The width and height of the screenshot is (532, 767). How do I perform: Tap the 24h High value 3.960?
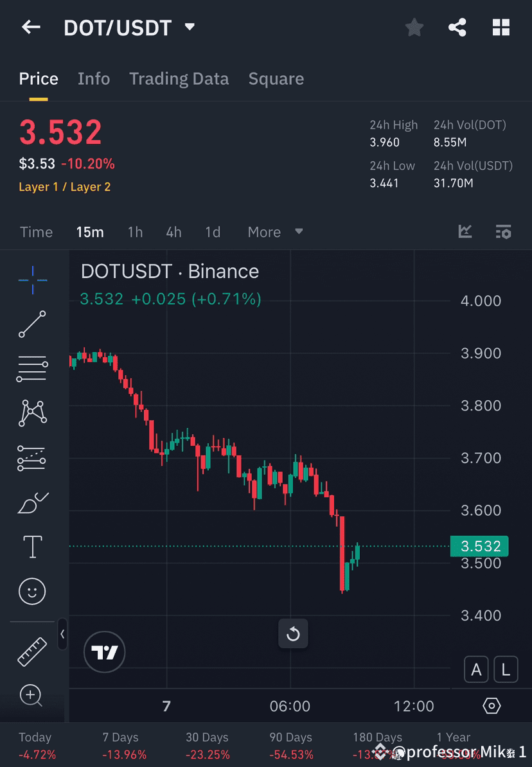pyautogui.click(x=385, y=143)
